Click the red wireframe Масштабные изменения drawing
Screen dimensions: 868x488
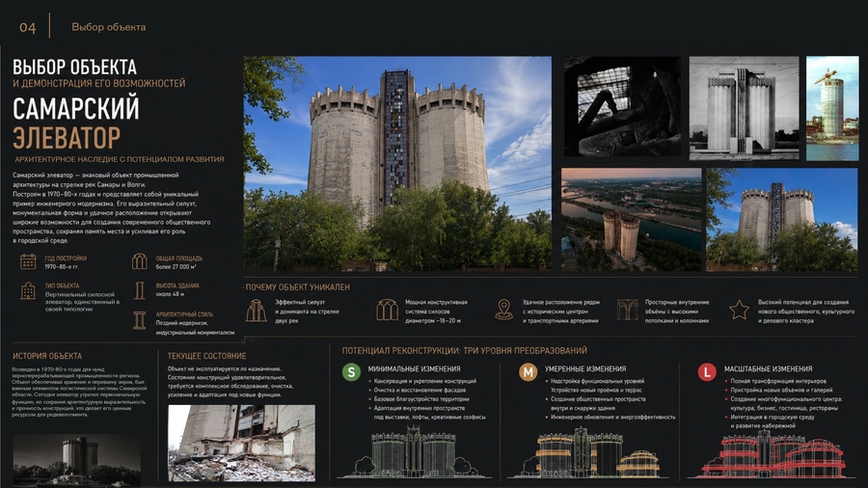[772, 452]
